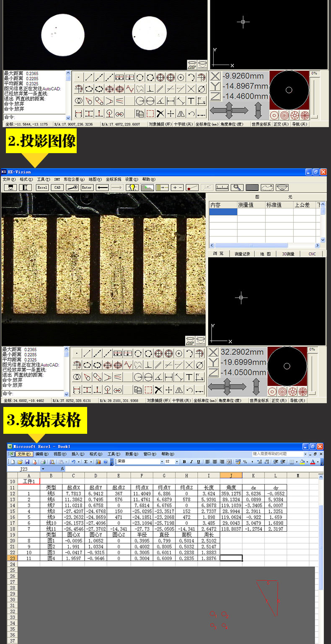Click the ruler scale icon in HX-Vision toolbar

pos(222,188)
